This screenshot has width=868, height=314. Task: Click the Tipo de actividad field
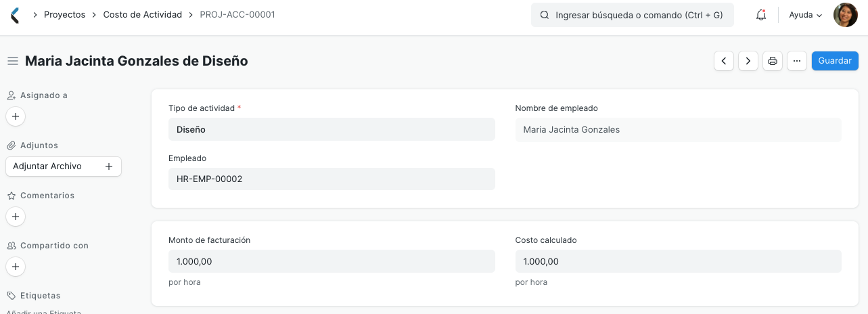tap(332, 129)
